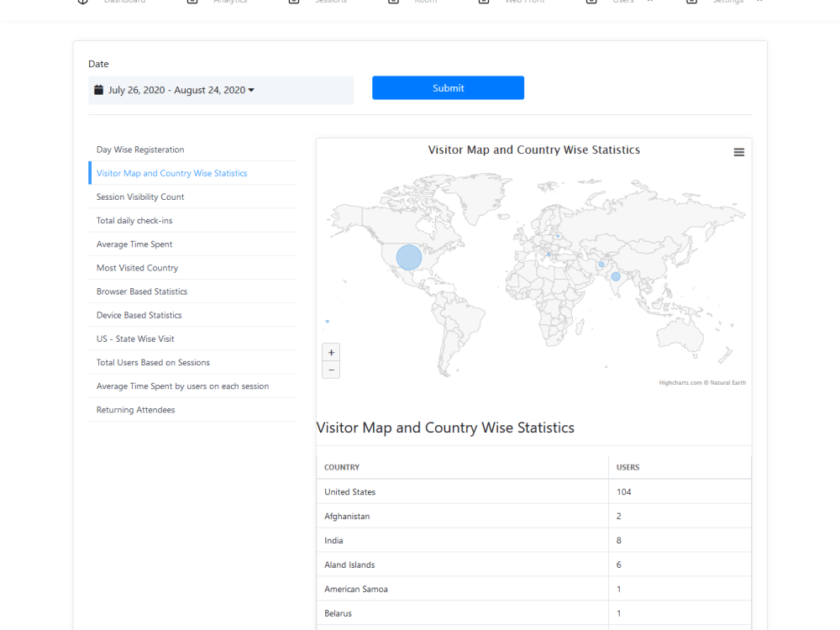Select the American Samoa table cell
Image resolution: width=840 pixels, height=630 pixels.
(x=462, y=589)
